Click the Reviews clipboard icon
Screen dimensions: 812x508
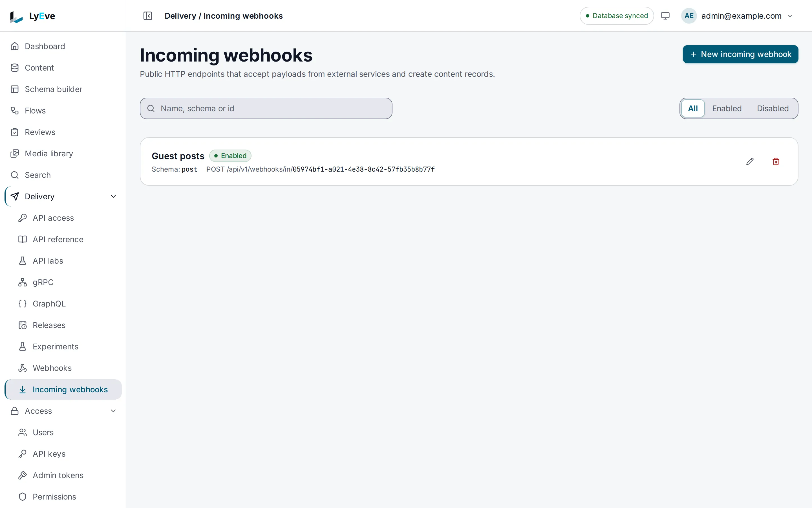15,132
